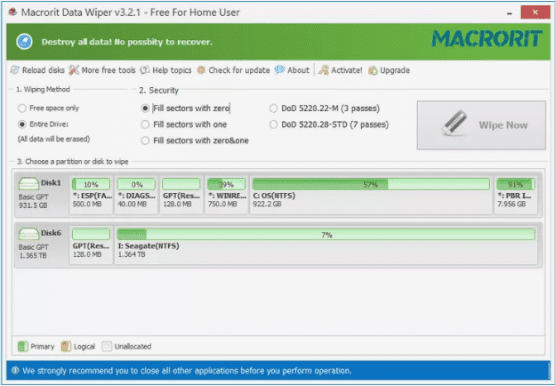Select I: Seagate 7% usage bar
The image size is (555, 386).
click(x=326, y=235)
